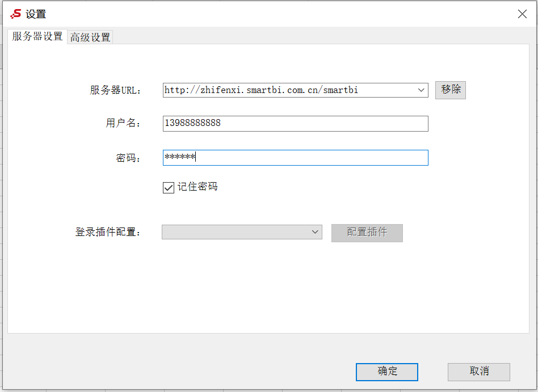This screenshot has height=392, width=538.
Task: Confirm with the 确定 button
Action: (387, 372)
